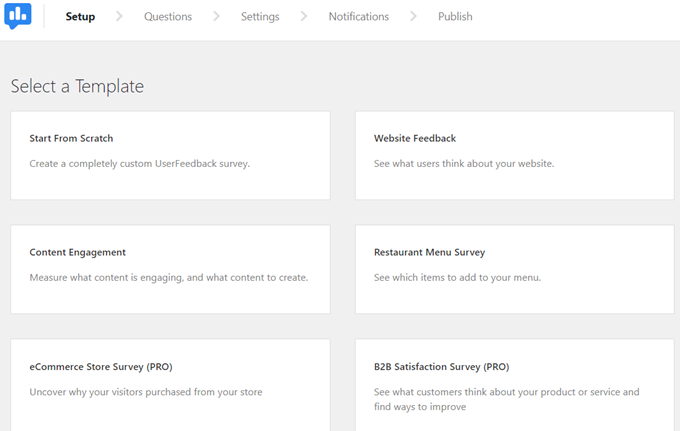The image size is (680, 431).
Task: Go to the Questions step
Action: [x=167, y=17]
